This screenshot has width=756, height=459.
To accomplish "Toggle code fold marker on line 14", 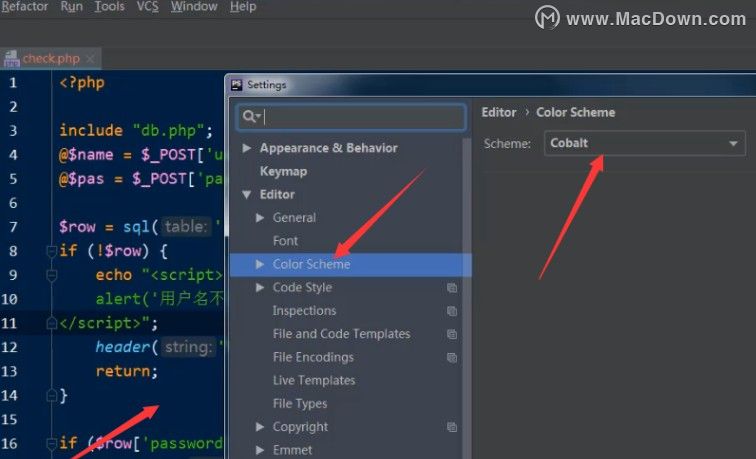I will (x=52, y=395).
